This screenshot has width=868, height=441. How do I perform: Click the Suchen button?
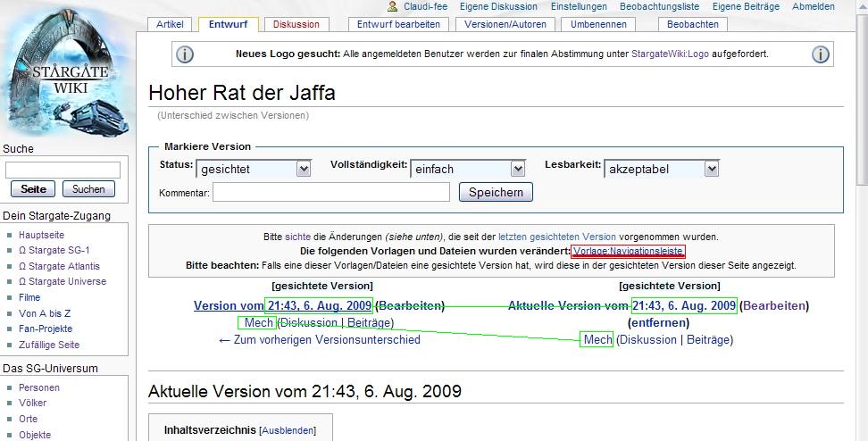pyautogui.click(x=88, y=189)
